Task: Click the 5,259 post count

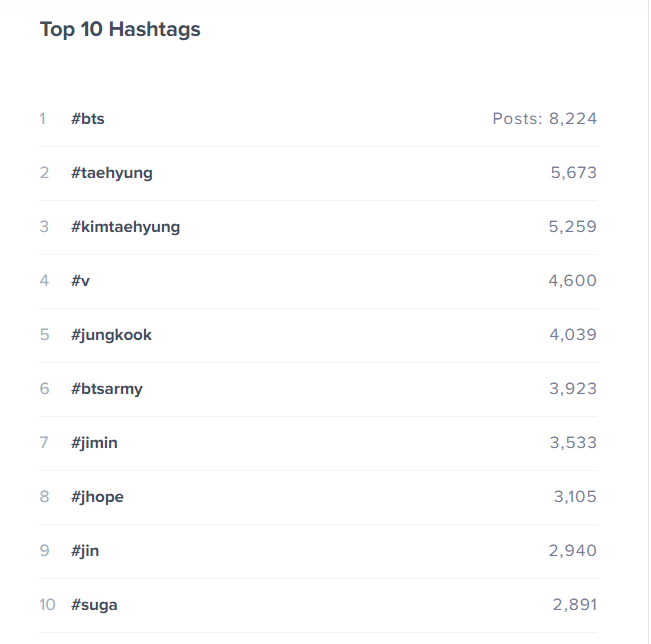Action: tap(573, 227)
